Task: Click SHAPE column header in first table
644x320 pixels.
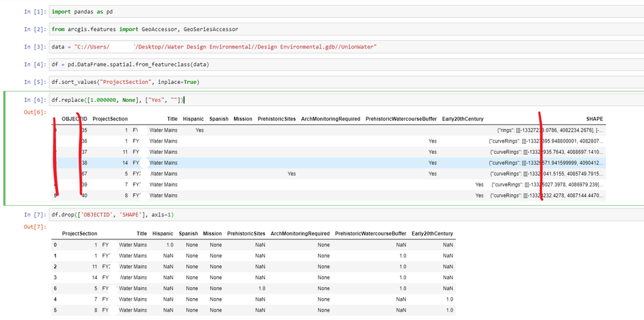Action: [x=594, y=119]
